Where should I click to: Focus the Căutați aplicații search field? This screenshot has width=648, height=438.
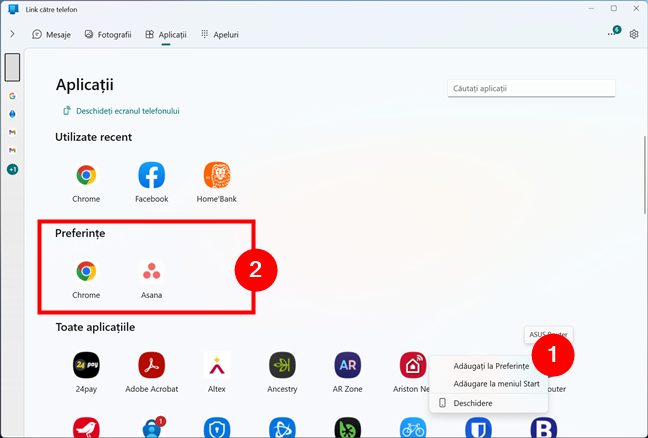tap(531, 88)
